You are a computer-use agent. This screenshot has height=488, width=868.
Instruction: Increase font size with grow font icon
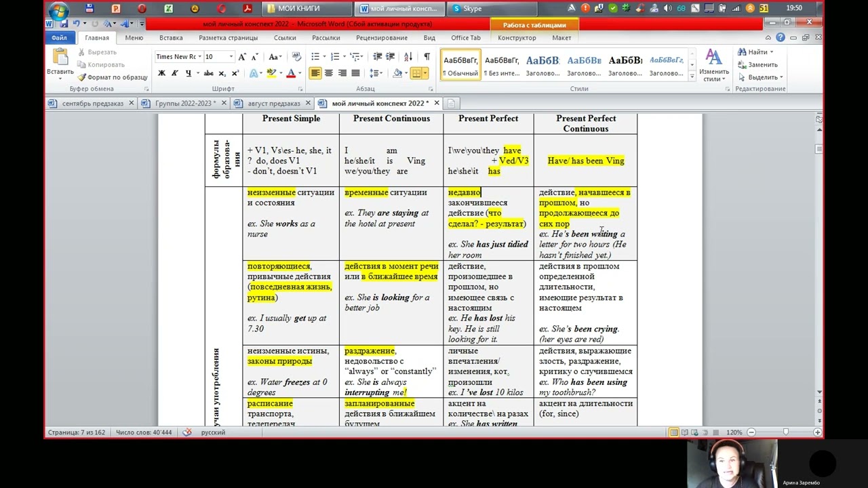[243, 57]
